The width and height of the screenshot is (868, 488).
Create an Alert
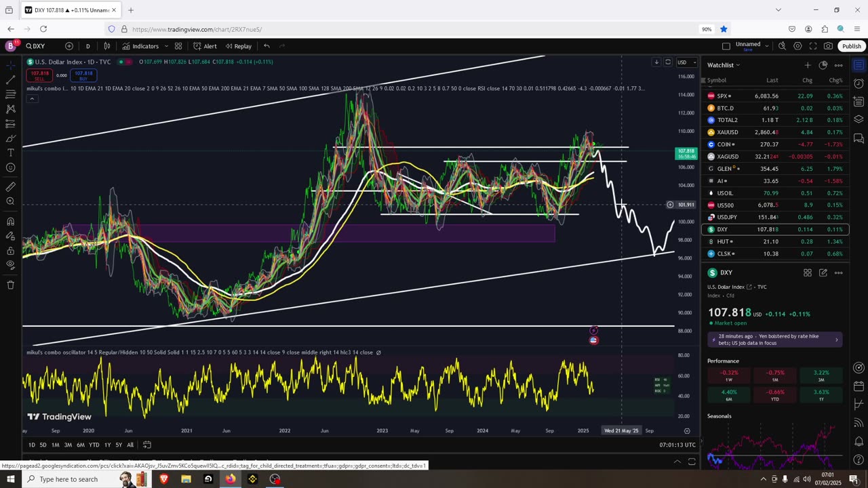point(205,46)
